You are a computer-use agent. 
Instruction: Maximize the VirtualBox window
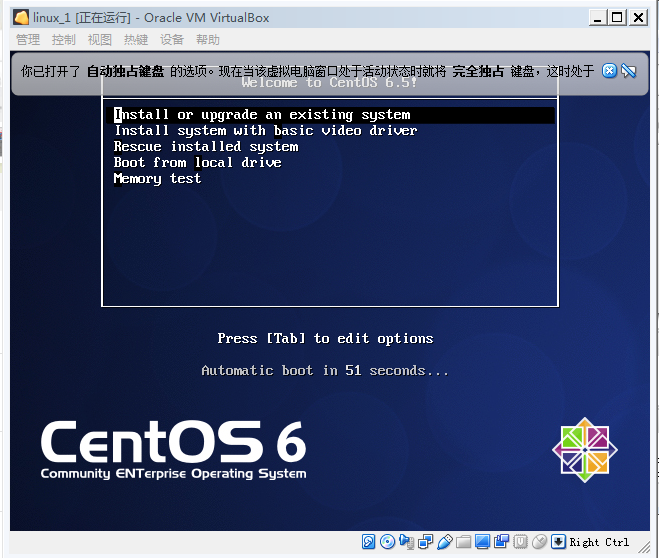point(617,18)
